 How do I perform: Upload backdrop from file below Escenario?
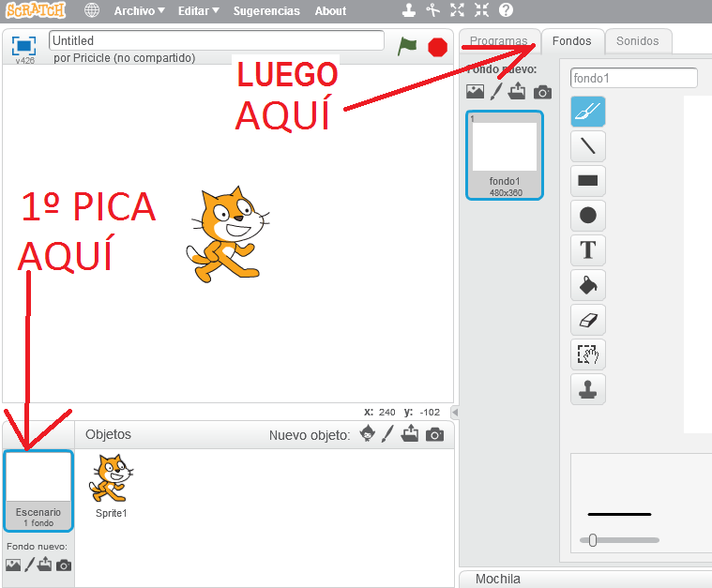tap(44, 564)
